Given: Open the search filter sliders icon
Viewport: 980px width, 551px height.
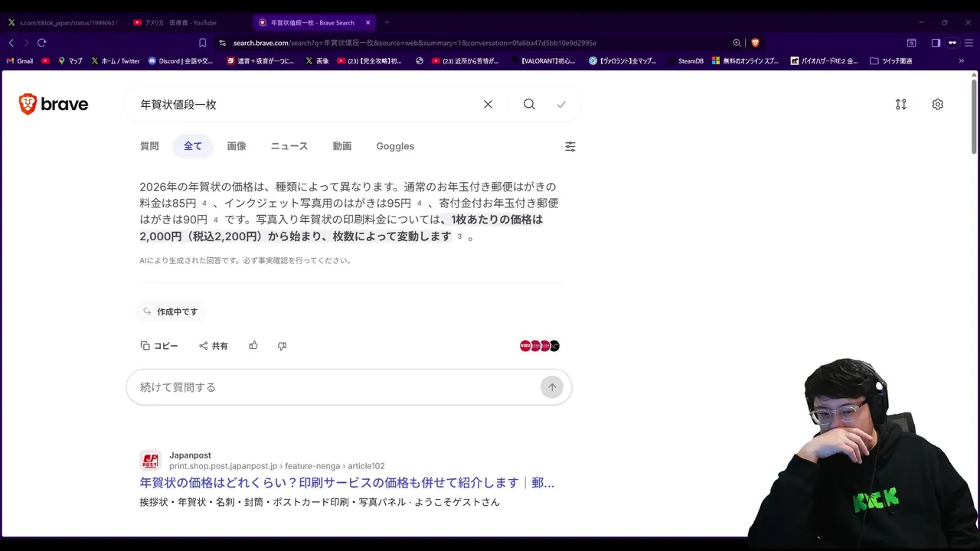Looking at the screenshot, I should coord(570,146).
